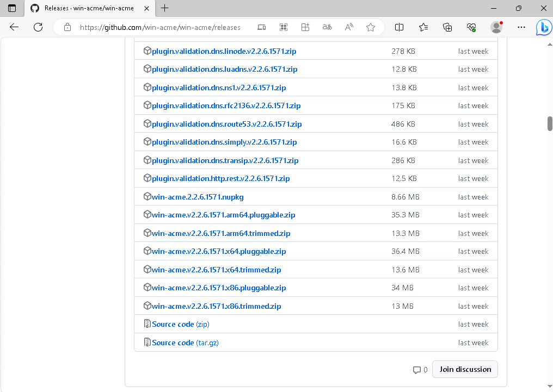The width and height of the screenshot is (553, 392).
Task: View site information lock icon
Action: [x=67, y=27]
